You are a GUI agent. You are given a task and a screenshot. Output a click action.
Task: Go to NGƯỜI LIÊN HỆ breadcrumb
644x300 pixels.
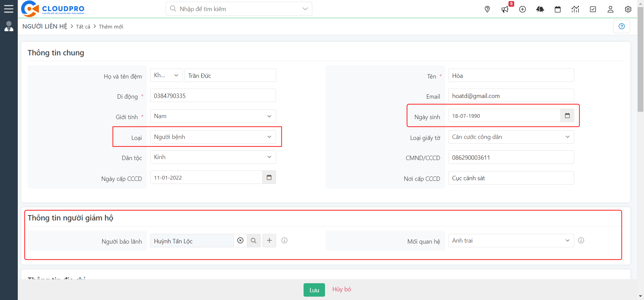(45, 26)
